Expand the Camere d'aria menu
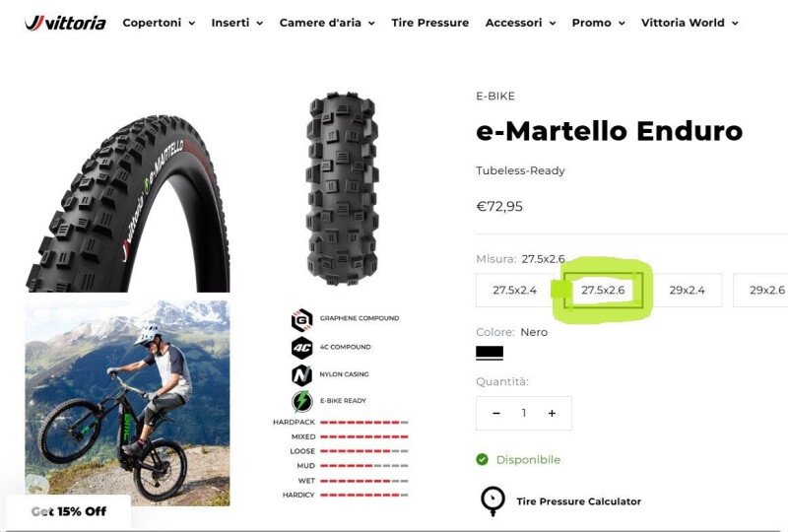 click(x=327, y=23)
